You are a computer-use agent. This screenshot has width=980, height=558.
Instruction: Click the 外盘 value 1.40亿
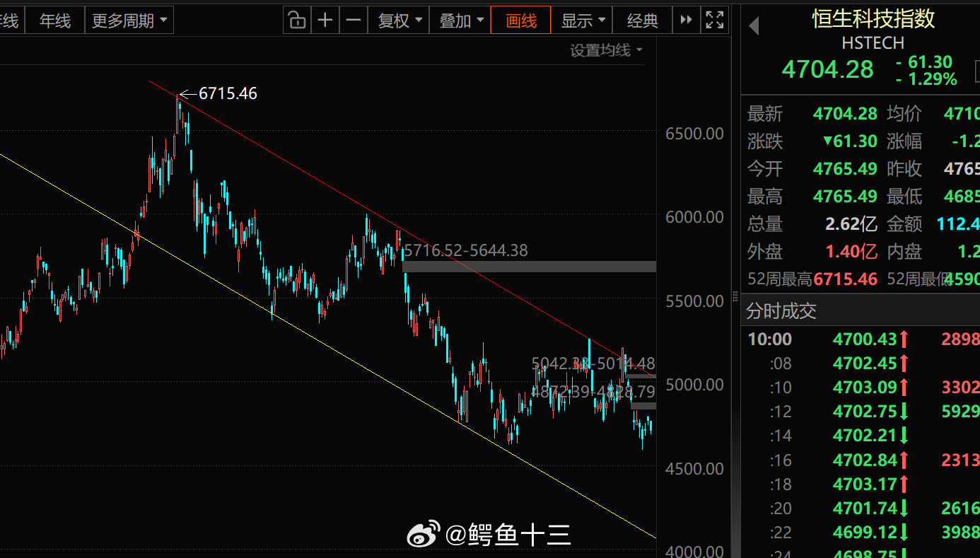tap(851, 252)
